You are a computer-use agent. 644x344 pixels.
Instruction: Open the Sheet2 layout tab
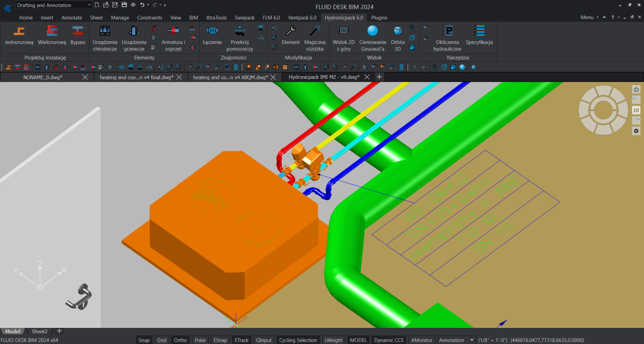click(39, 331)
